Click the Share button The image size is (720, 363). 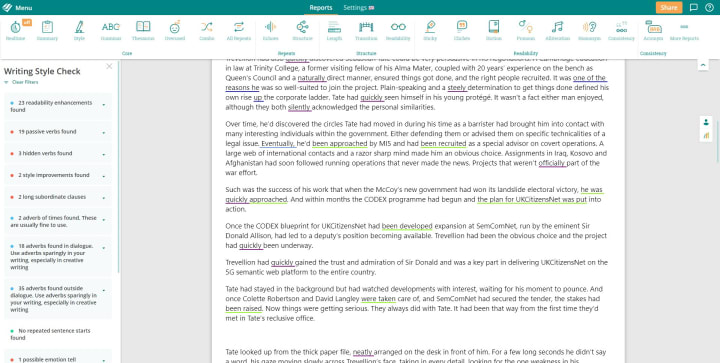pyautogui.click(x=669, y=7)
